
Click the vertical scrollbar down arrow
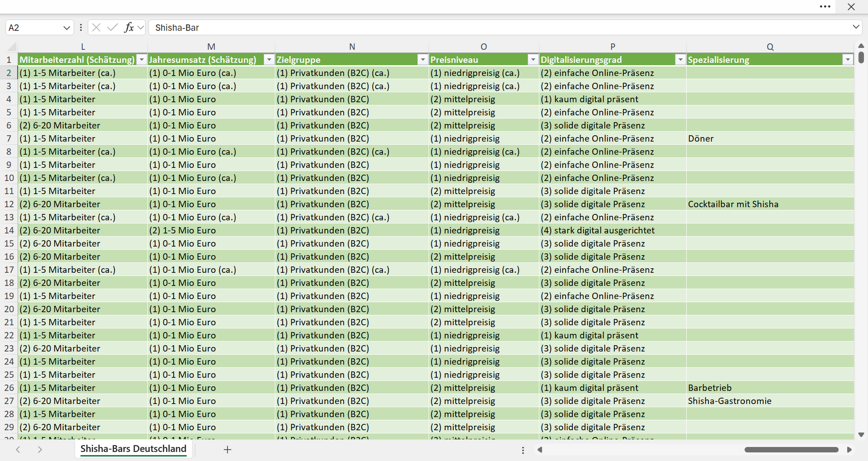[x=861, y=434]
